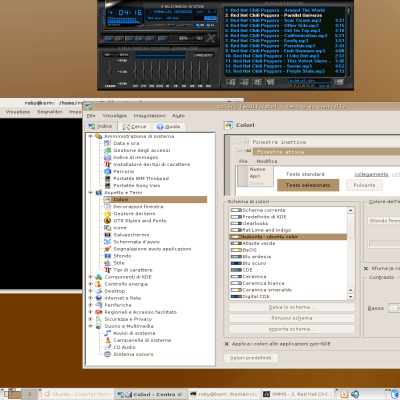Viewport: 400px width, 400px height.
Task: Expand the Desktop tree branch
Action: click(90, 291)
